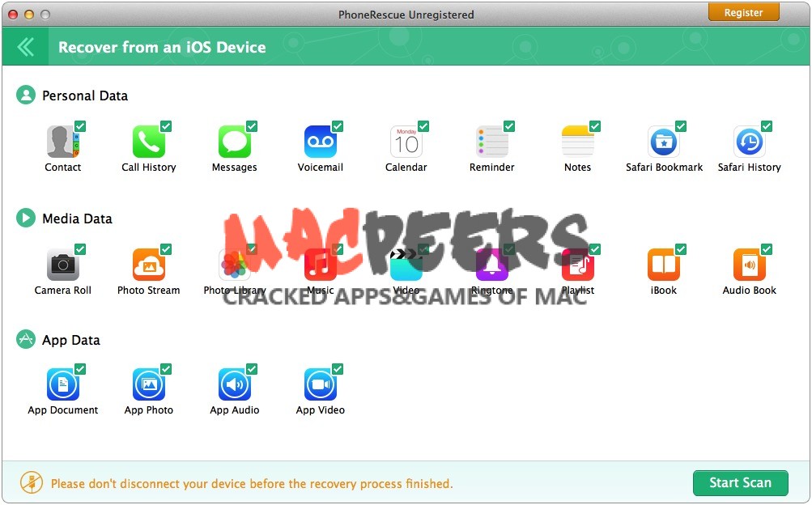
Task: Click the Video clapperboard icon
Action: (x=406, y=265)
